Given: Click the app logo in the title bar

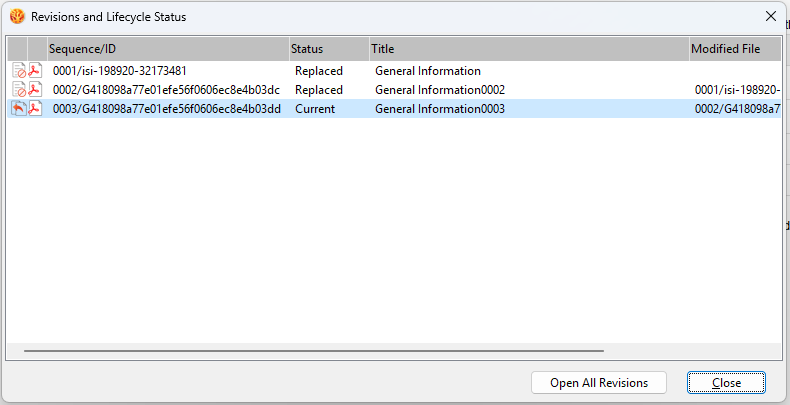Looking at the screenshot, I should [17, 17].
